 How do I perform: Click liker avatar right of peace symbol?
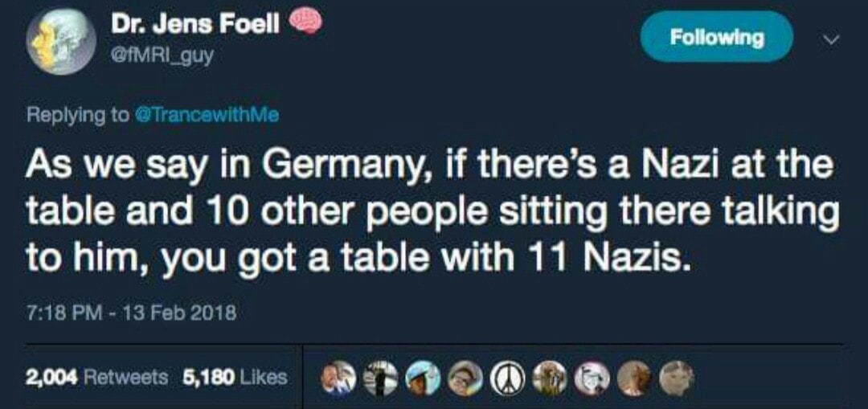coord(549,378)
